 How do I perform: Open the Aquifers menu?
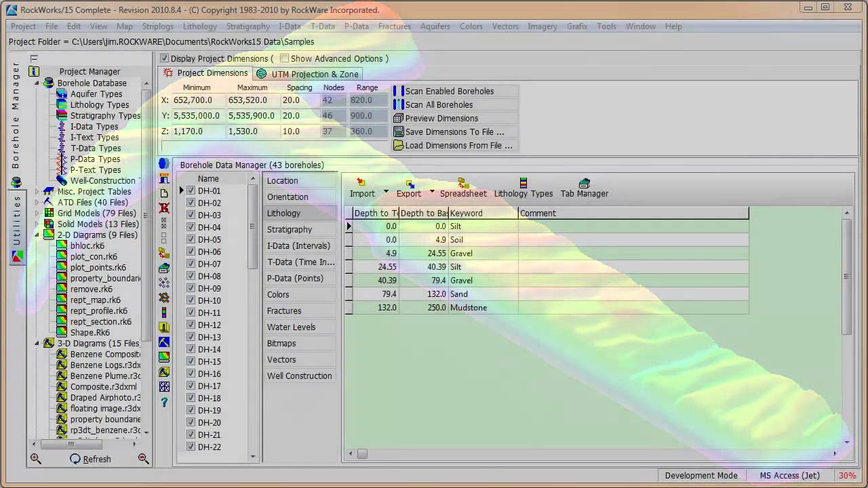(435, 26)
